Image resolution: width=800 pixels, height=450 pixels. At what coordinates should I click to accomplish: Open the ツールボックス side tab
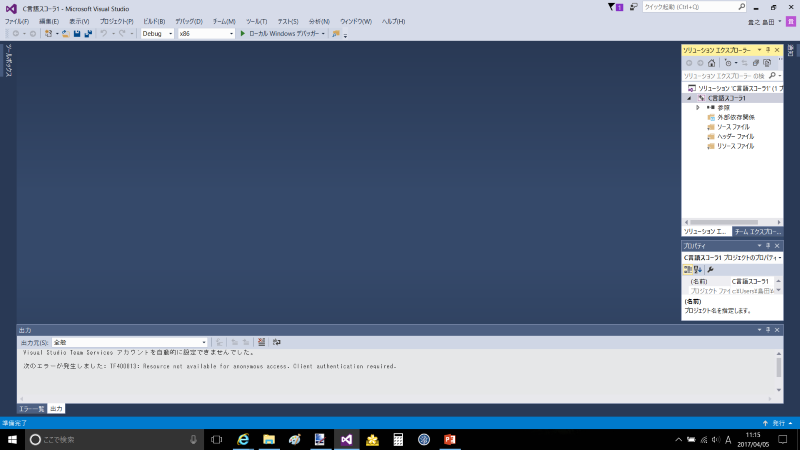pyautogui.click(x=8, y=60)
